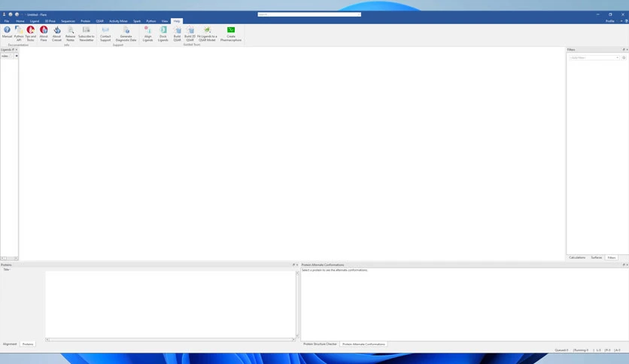
Task: Click the Proteins panel vertical scrollbar
Action: 297,305
